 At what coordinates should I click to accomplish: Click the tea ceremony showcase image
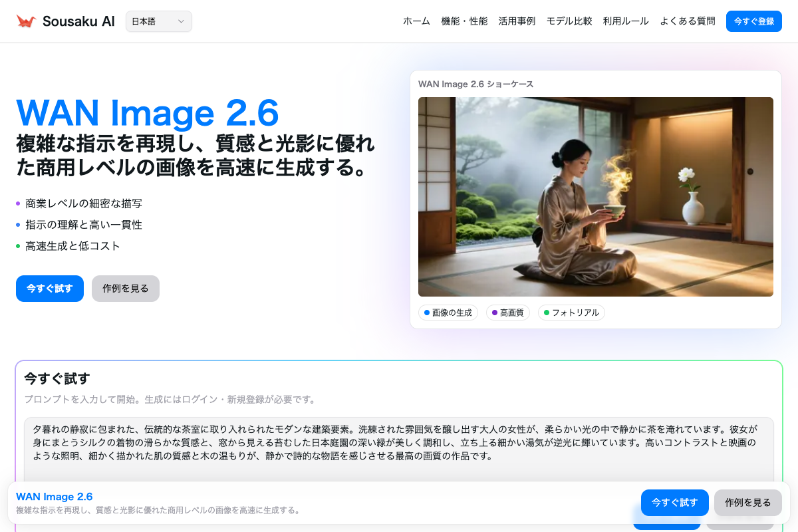pyautogui.click(x=595, y=197)
